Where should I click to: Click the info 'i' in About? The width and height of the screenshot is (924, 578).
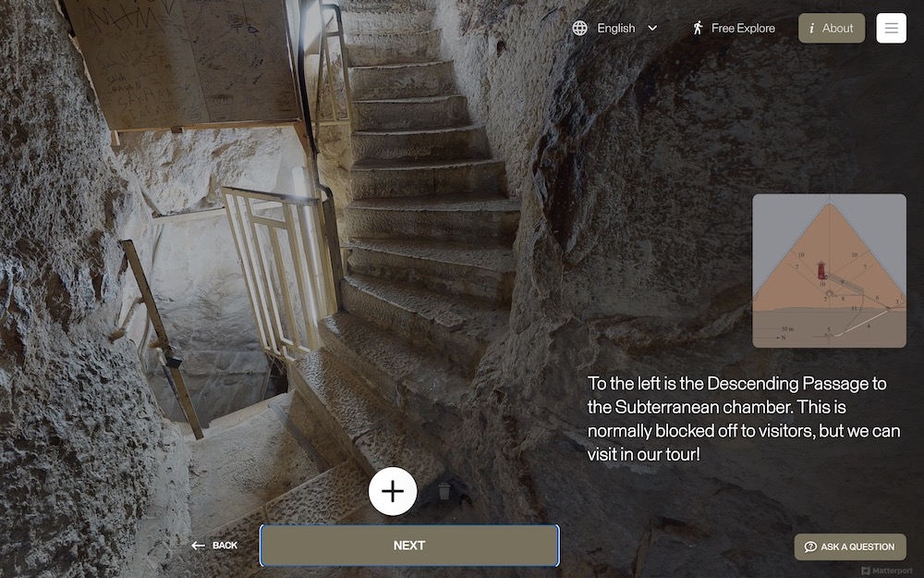(811, 28)
